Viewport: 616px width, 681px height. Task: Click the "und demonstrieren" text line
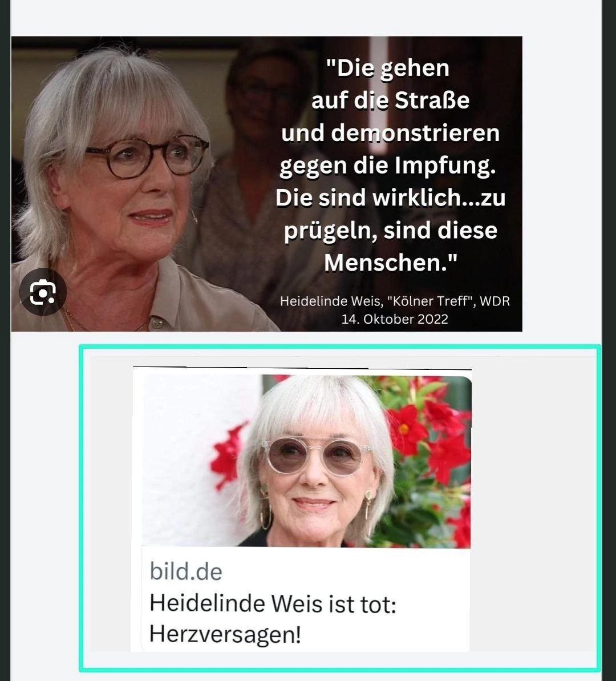(390, 133)
